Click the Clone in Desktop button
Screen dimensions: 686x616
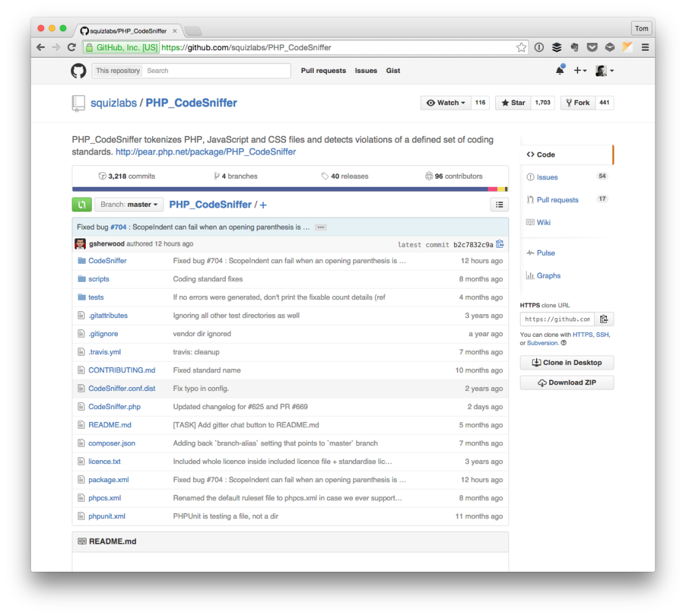pos(567,362)
